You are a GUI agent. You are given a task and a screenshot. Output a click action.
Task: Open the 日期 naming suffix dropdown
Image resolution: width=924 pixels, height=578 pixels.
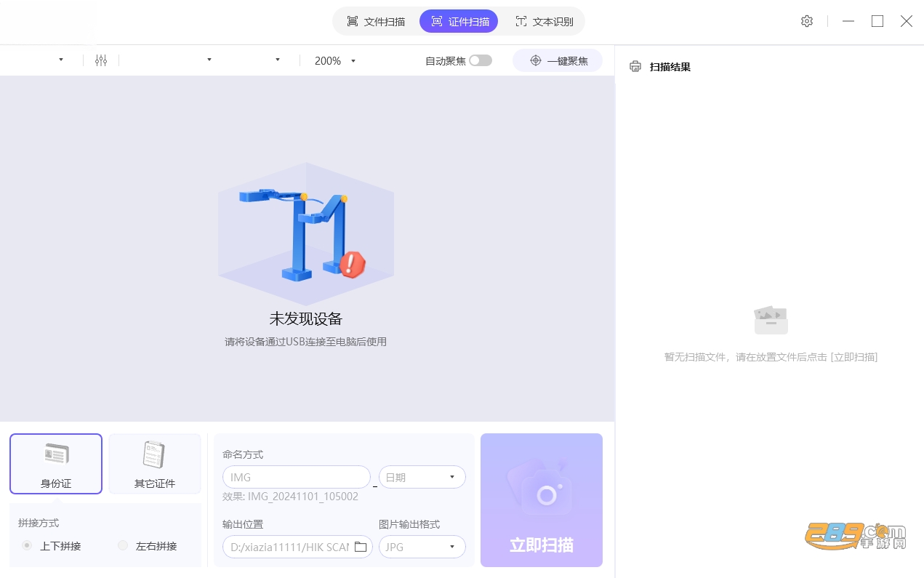pos(422,477)
